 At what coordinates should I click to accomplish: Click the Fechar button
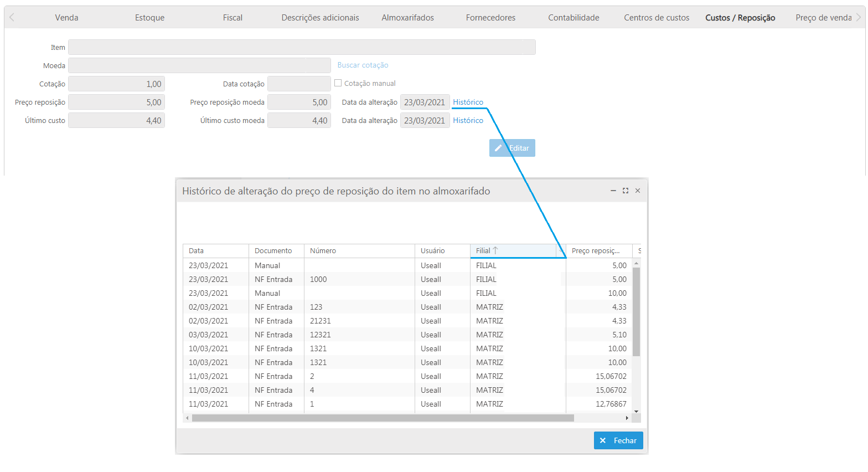[618, 440]
